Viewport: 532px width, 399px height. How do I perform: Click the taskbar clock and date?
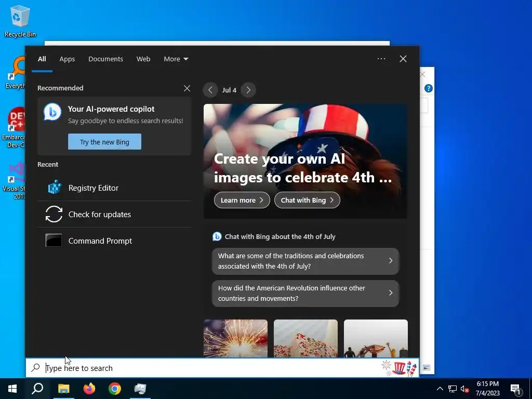pyautogui.click(x=487, y=389)
